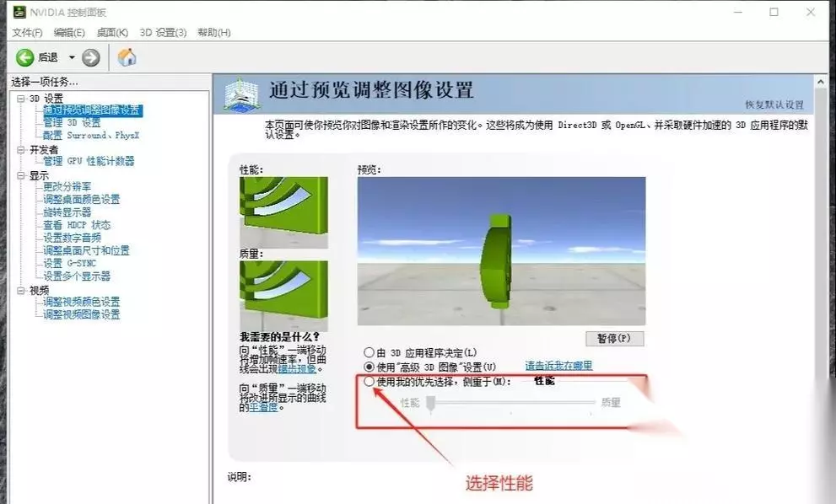This screenshot has width=836, height=504.
Task: Click the 质量 sample thumbnail
Action: [283, 296]
